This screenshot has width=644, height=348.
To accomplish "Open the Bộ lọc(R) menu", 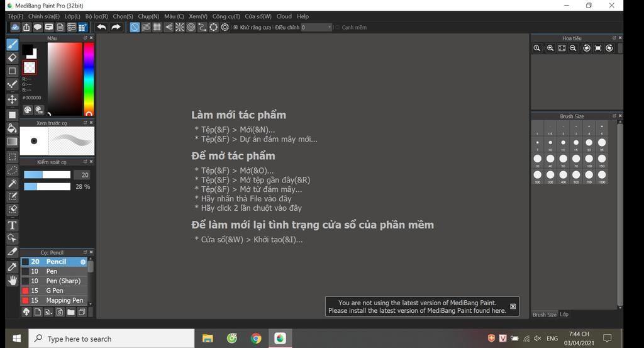I will [x=96, y=16].
